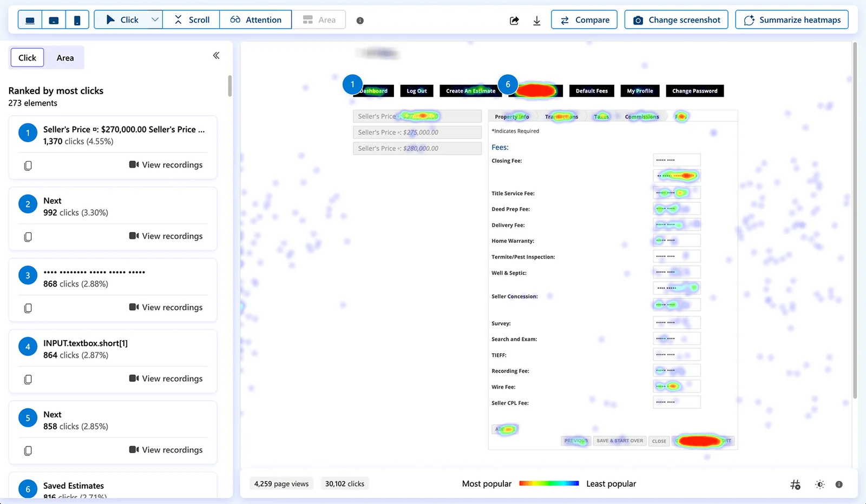Open View recordings for INPUT.textbox.short[1]
This screenshot has width=866, height=504.
coord(166,379)
